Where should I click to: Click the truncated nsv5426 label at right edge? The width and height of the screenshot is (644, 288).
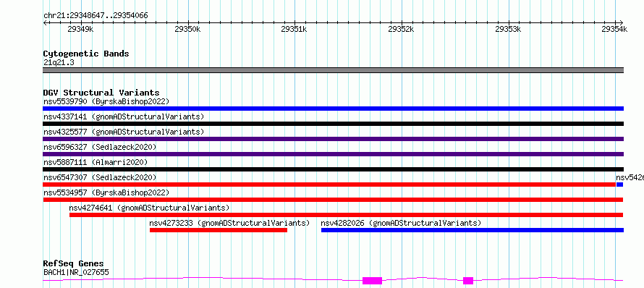coord(630,177)
